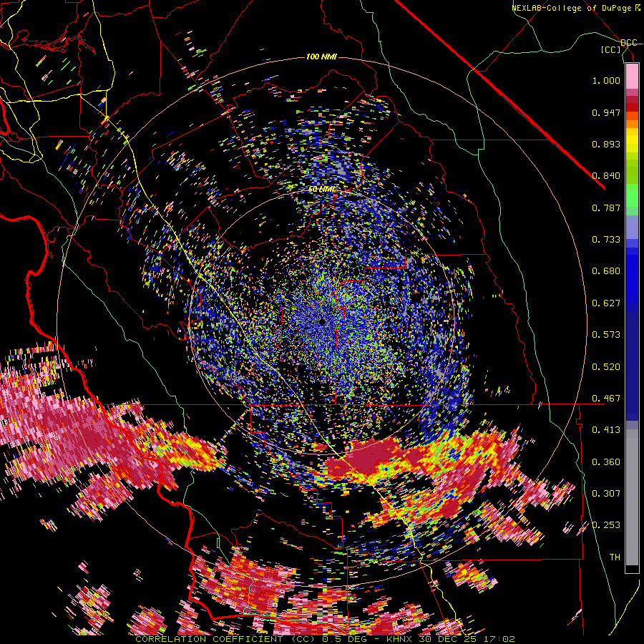The width and height of the screenshot is (644, 644).
Task: Click the [CC] units label
Action: tap(611, 50)
